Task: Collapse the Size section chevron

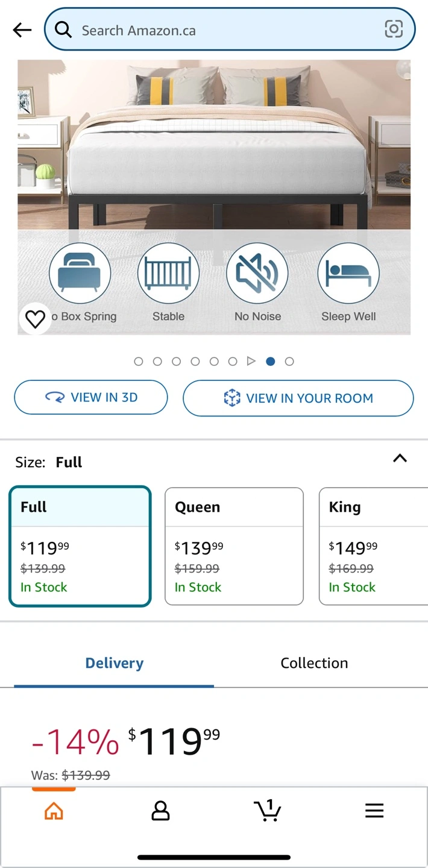Action: 400,458
